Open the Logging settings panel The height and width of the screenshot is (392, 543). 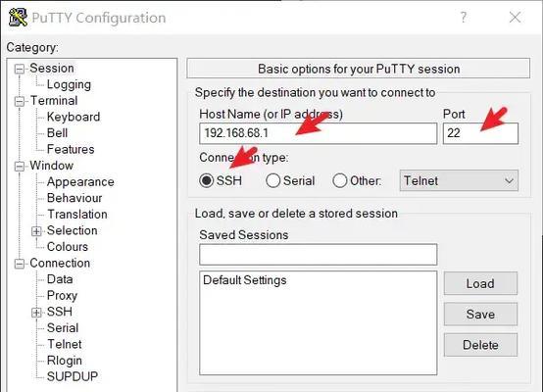click(69, 84)
